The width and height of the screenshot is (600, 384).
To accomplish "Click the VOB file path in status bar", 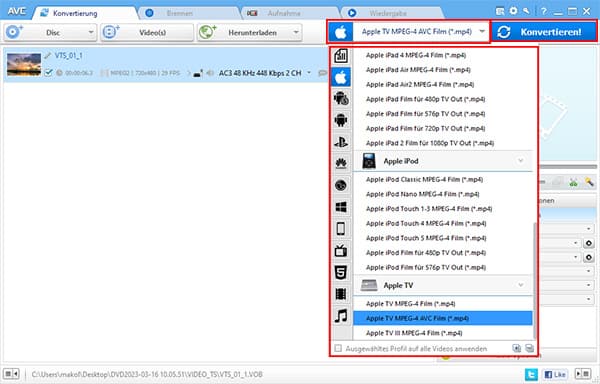I will 147,374.
